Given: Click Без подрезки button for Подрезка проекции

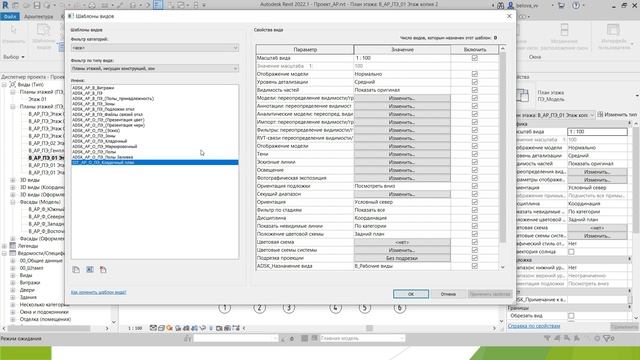Looking at the screenshot, I should (402, 258).
